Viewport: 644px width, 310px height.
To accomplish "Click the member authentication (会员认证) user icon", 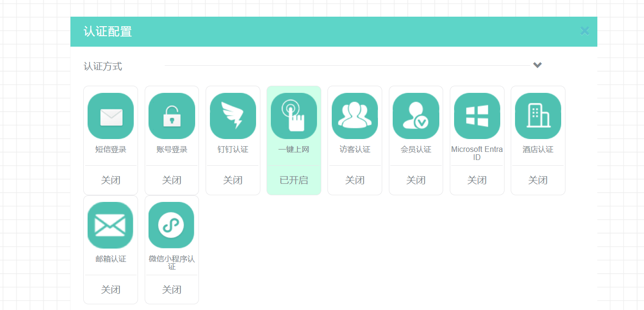I will [x=416, y=116].
